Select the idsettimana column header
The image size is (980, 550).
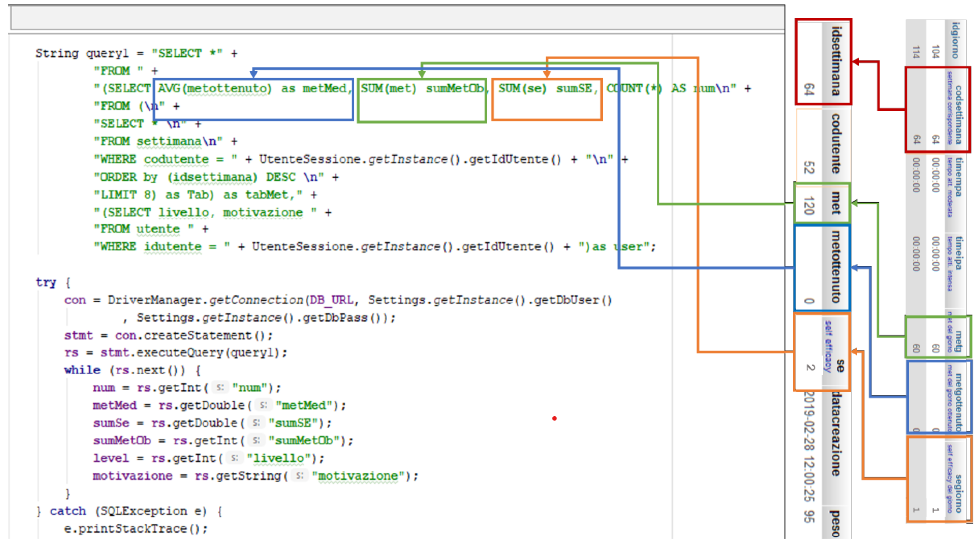(x=836, y=61)
